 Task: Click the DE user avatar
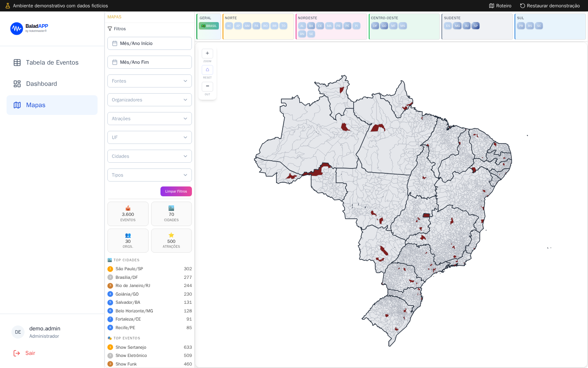pos(18,332)
